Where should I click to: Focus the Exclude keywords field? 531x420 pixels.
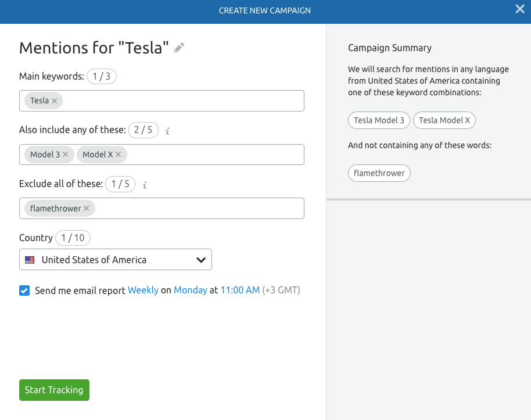pyautogui.click(x=162, y=209)
